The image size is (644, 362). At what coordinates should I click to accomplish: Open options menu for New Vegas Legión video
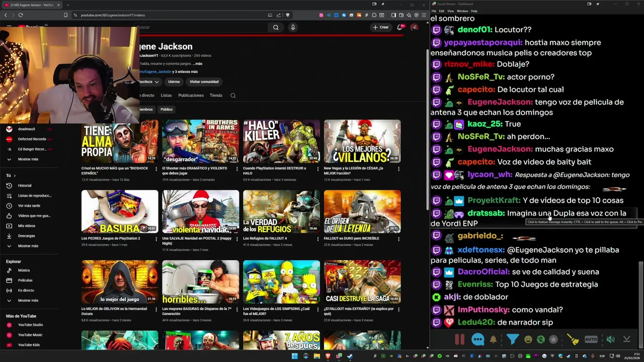tap(398, 169)
